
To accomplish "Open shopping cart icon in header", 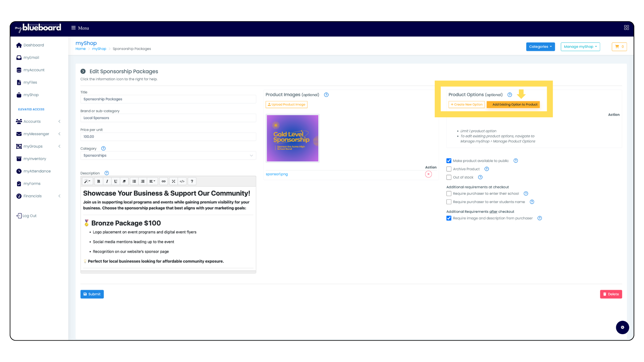I will tap(619, 47).
